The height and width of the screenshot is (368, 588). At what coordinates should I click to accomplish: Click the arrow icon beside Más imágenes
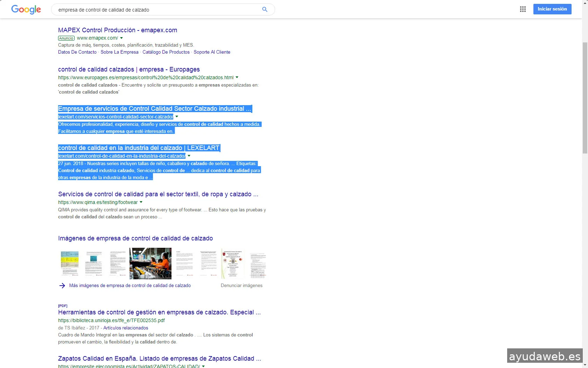point(62,286)
